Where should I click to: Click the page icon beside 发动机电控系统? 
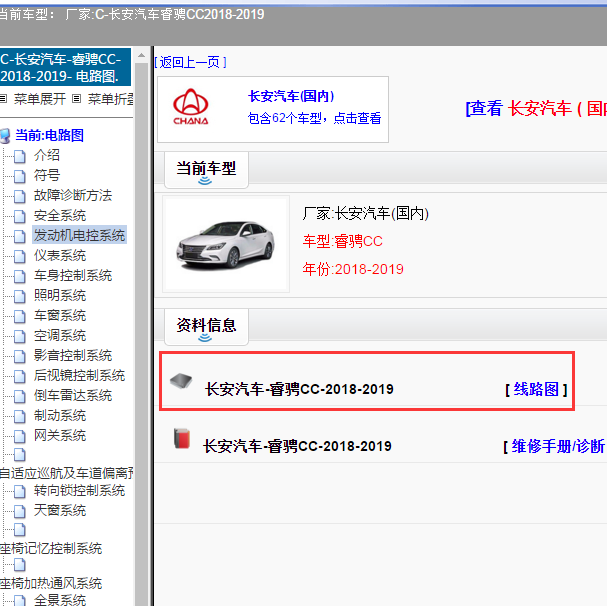(19, 236)
